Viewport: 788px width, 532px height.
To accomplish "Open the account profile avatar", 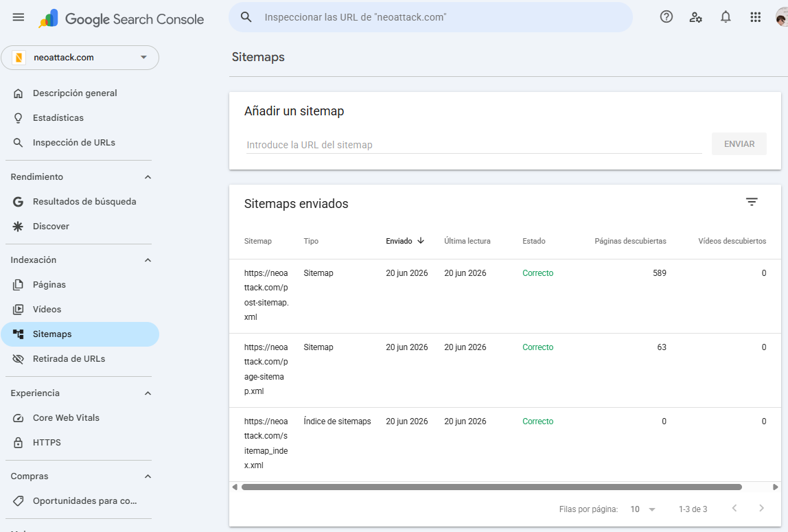I will [781, 18].
